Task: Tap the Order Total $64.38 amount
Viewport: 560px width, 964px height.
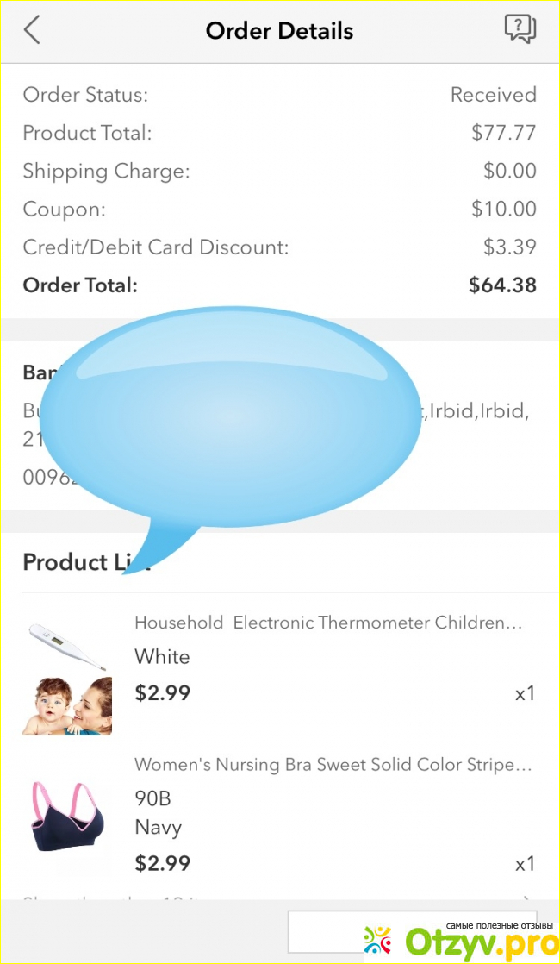Action: point(501,285)
